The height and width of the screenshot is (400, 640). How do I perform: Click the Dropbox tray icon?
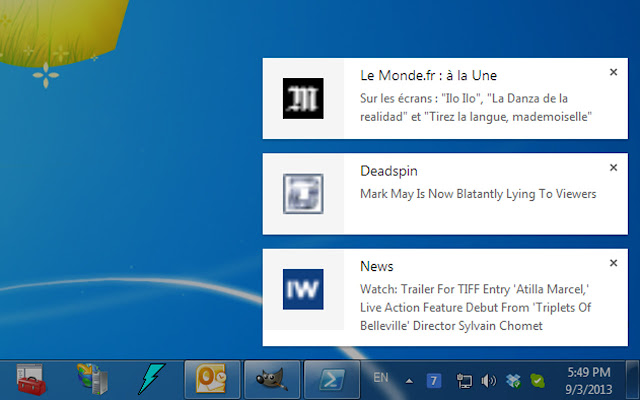(513, 381)
